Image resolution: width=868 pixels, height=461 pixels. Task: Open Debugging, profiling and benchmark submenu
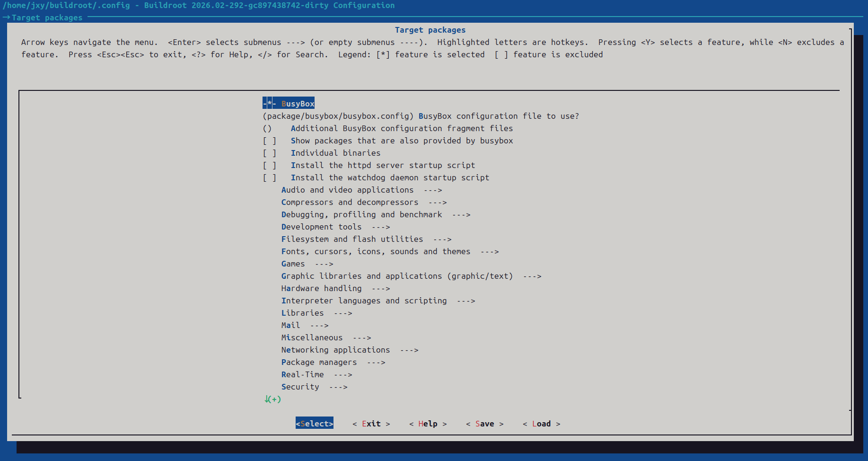click(x=361, y=214)
